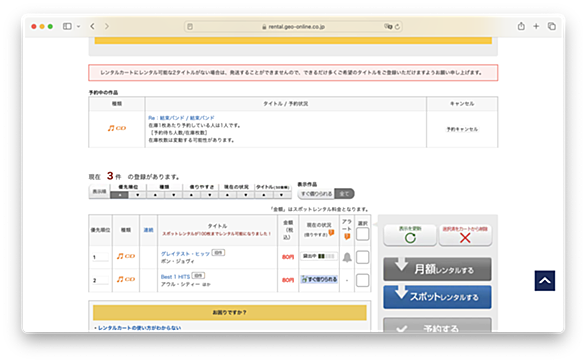Click the red X delete-from-cart icon
586x362 pixels.
[465, 238]
